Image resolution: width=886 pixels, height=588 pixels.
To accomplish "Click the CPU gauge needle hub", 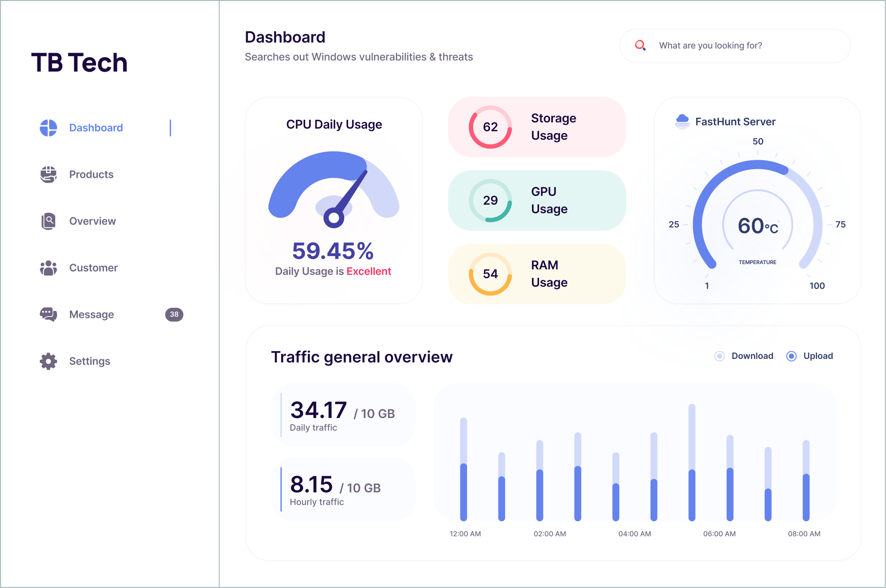I will click(x=334, y=218).
